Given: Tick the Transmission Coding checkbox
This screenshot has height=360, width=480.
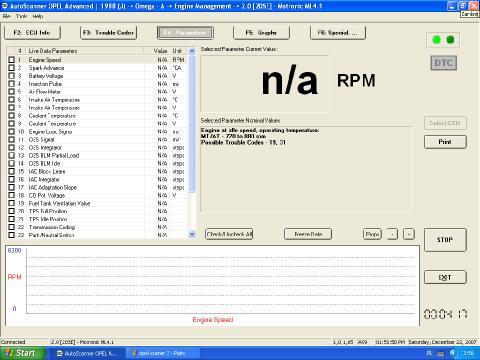Looking at the screenshot, I should click(x=11, y=227).
